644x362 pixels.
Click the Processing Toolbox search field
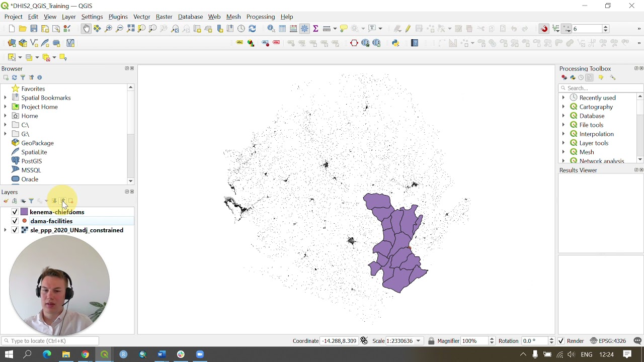pos(601,88)
